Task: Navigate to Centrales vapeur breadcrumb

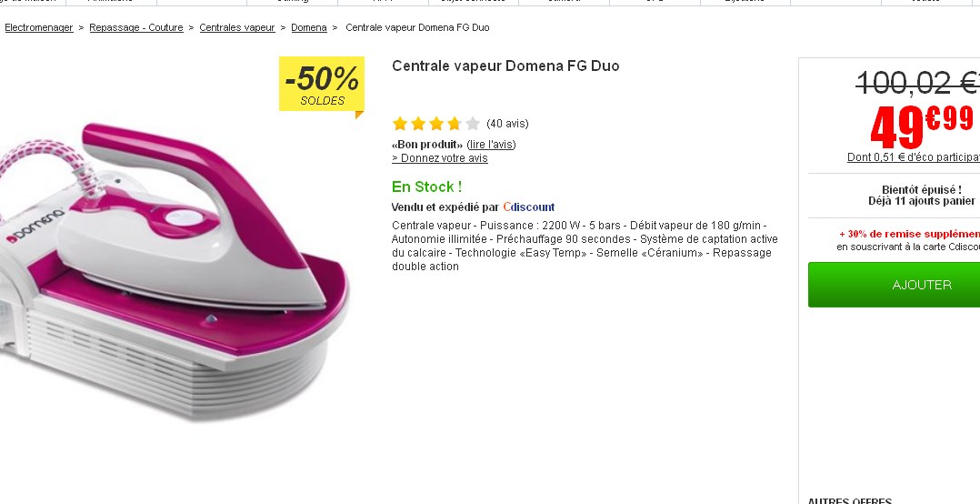Action: [237, 28]
